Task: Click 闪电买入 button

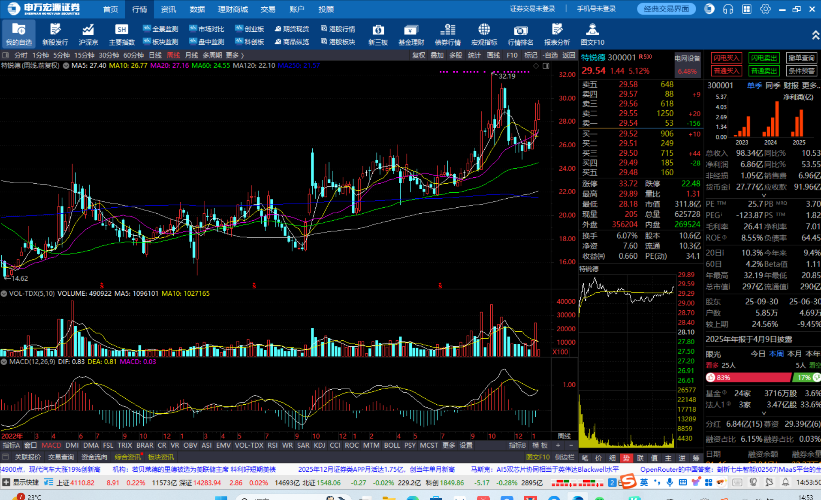Action: (x=726, y=58)
